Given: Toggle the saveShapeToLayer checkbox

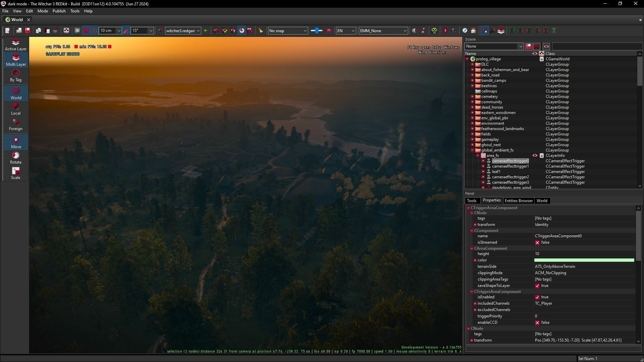Looking at the screenshot, I should [537, 286].
